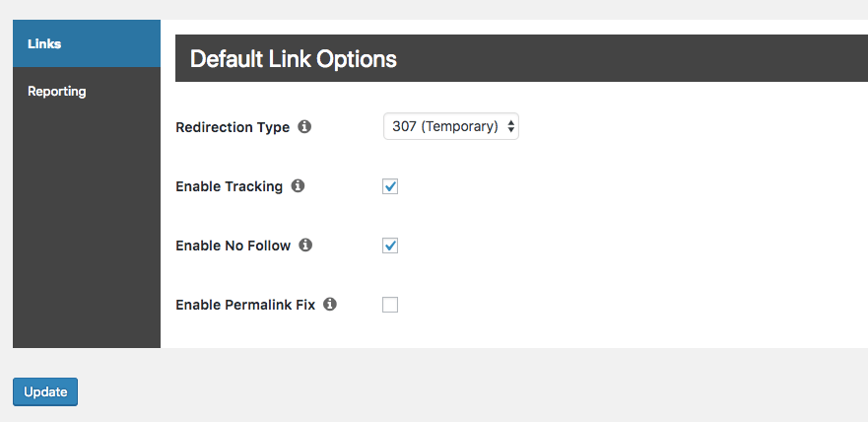
Task: Click the up-down arrows on redirection select
Action: pos(511,127)
